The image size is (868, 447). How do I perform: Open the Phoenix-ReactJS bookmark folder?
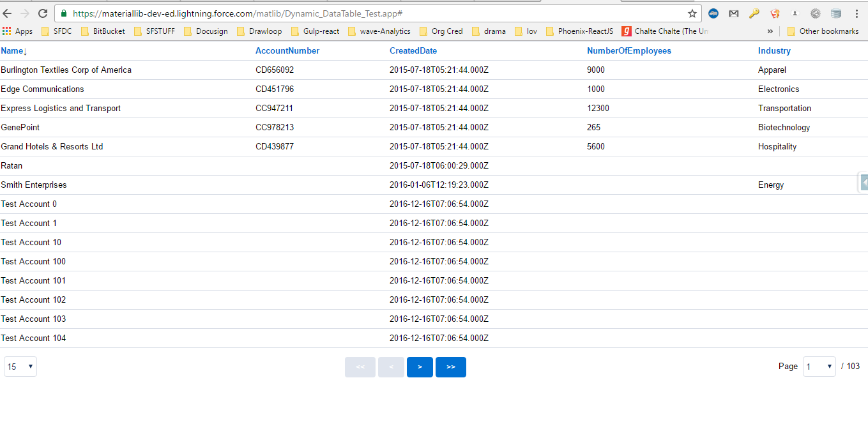579,31
